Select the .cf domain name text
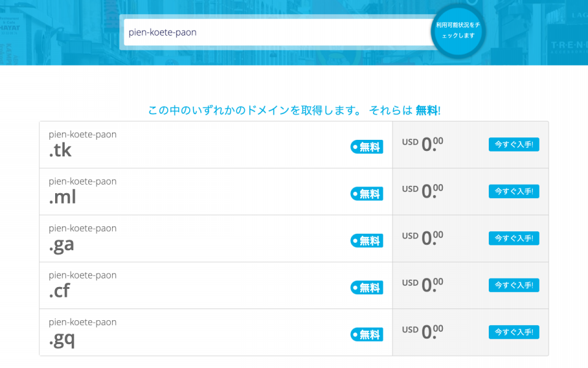The width and height of the screenshot is (588, 368). [83, 285]
